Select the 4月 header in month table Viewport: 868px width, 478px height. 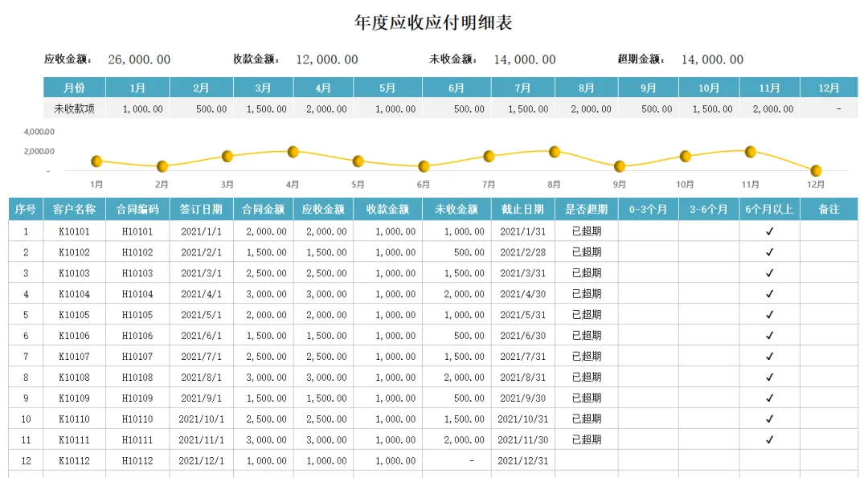pos(323,88)
